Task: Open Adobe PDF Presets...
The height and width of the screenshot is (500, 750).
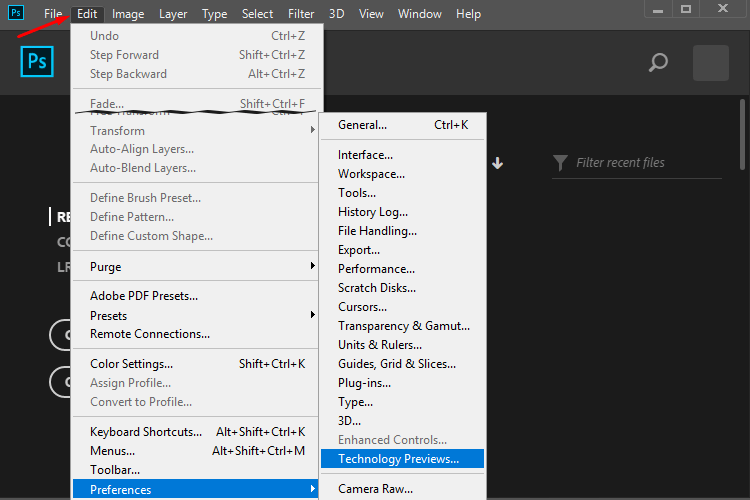Action: [x=195, y=296]
